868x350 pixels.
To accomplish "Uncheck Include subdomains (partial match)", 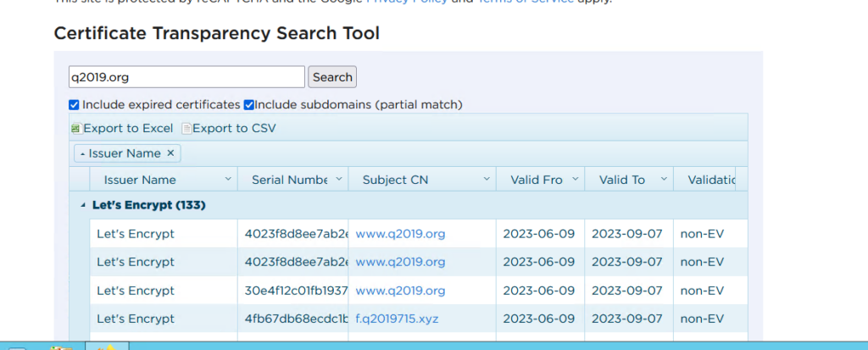I will click(249, 105).
